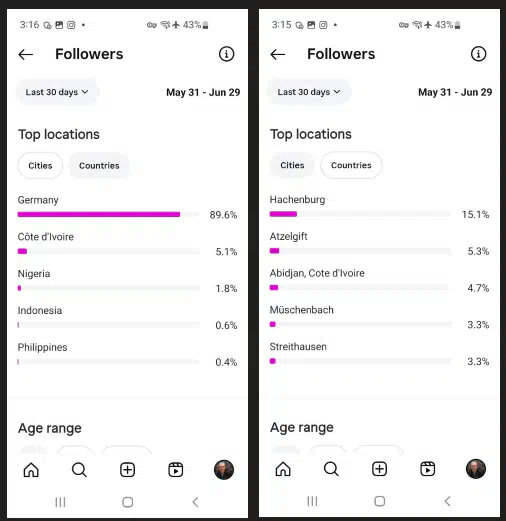Expand Last 30 days dropdown on right

[x=309, y=92]
